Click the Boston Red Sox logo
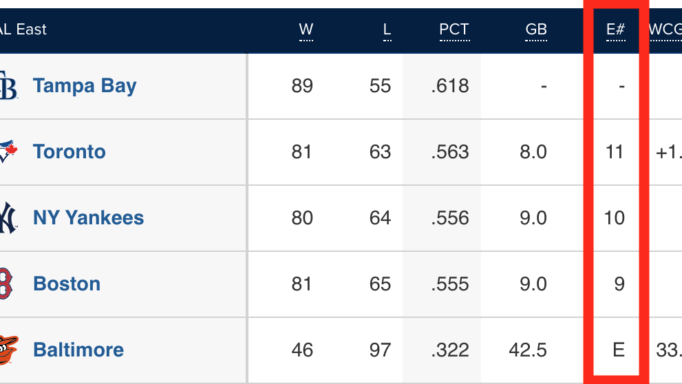The image size is (682, 384). tap(6, 284)
